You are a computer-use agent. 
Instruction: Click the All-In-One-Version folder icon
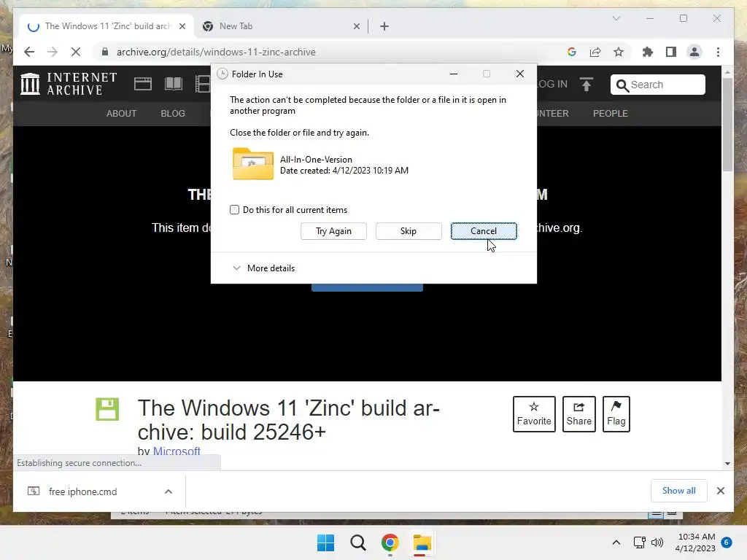253,164
